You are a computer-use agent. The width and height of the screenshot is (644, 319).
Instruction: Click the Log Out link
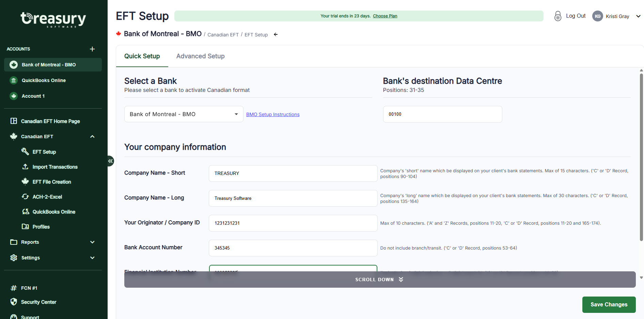pos(576,16)
